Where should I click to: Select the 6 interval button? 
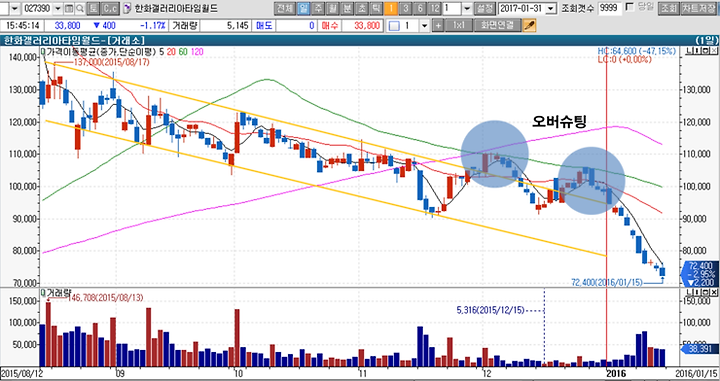pos(420,9)
